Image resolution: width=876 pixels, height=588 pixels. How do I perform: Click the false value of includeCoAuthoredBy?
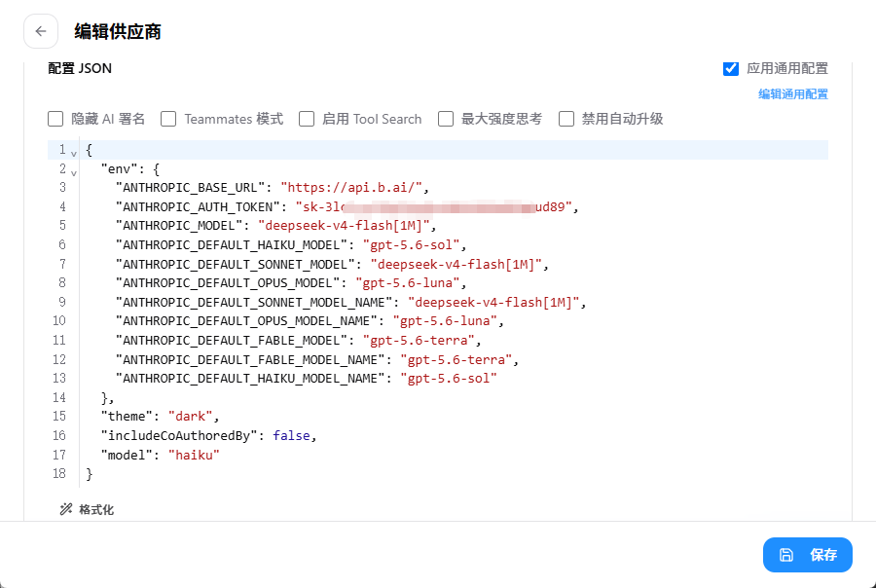[x=291, y=435]
